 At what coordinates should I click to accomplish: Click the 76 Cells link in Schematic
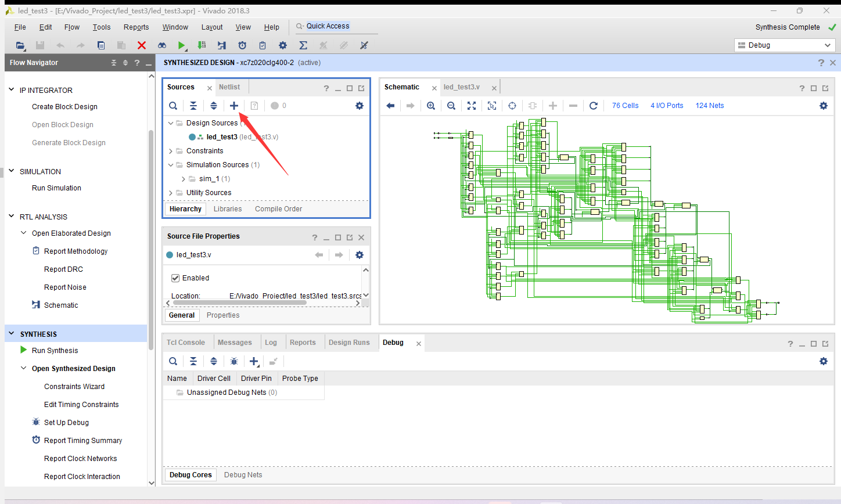(625, 105)
